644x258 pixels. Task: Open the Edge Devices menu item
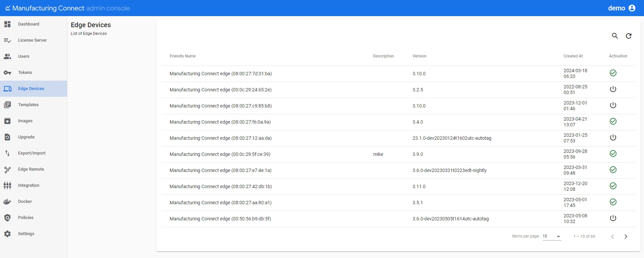pos(34,89)
